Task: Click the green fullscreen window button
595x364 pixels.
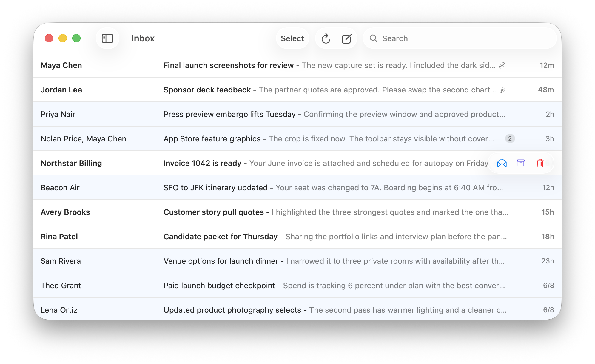Action: tap(76, 38)
